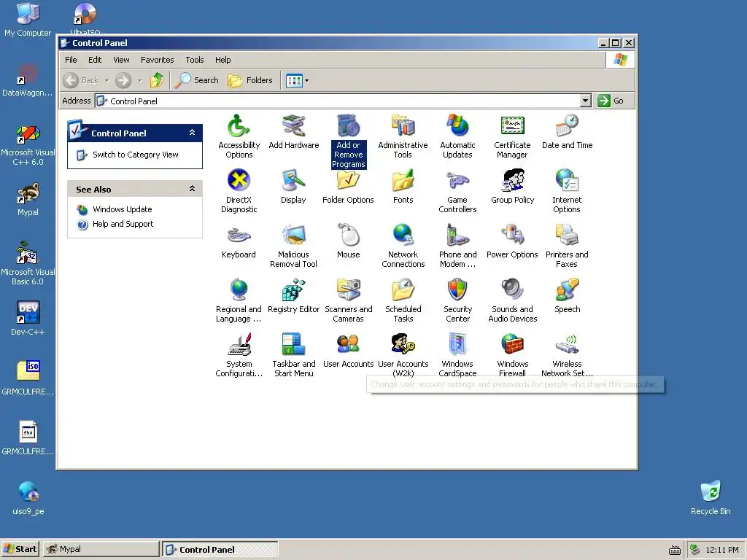Open Phone and Modem options
This screenshot has width=747, height=560.
click(x=457, y=246)
